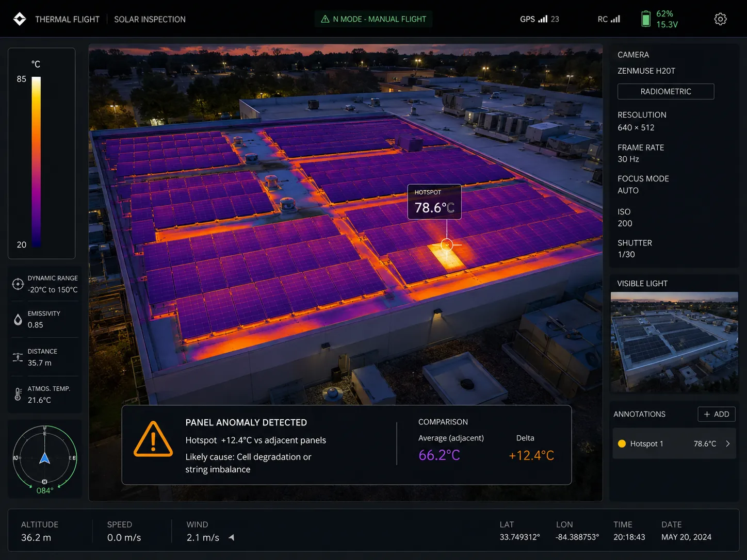The image size is (747, 560).
Task: Click the Focus Mode AUTO value
Action: pos(628,190)
